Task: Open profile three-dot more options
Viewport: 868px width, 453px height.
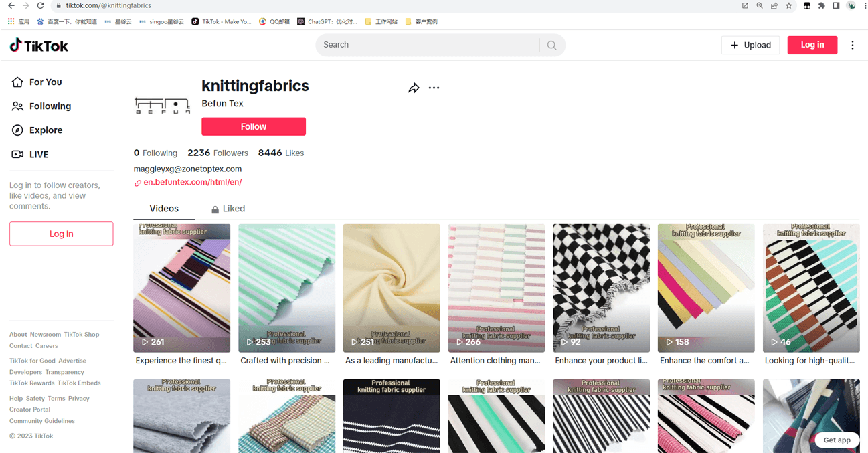Action: click(434, 88)
